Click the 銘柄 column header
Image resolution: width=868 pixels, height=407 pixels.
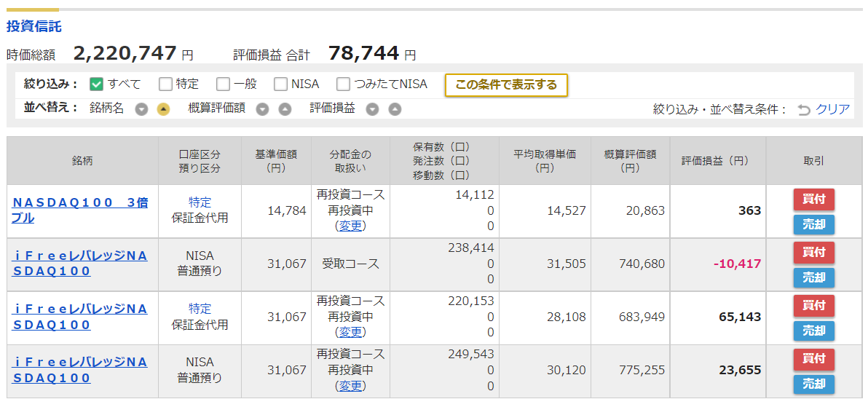82,161
